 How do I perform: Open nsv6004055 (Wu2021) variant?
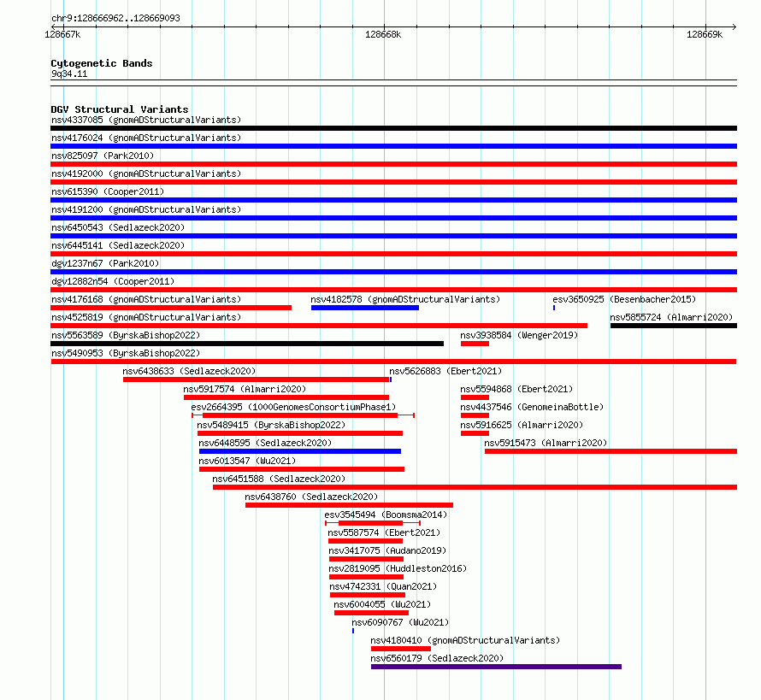pos(382,604)
